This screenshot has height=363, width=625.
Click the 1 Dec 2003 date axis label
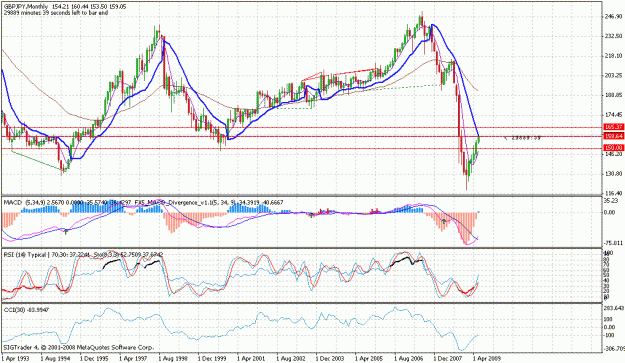330,359
